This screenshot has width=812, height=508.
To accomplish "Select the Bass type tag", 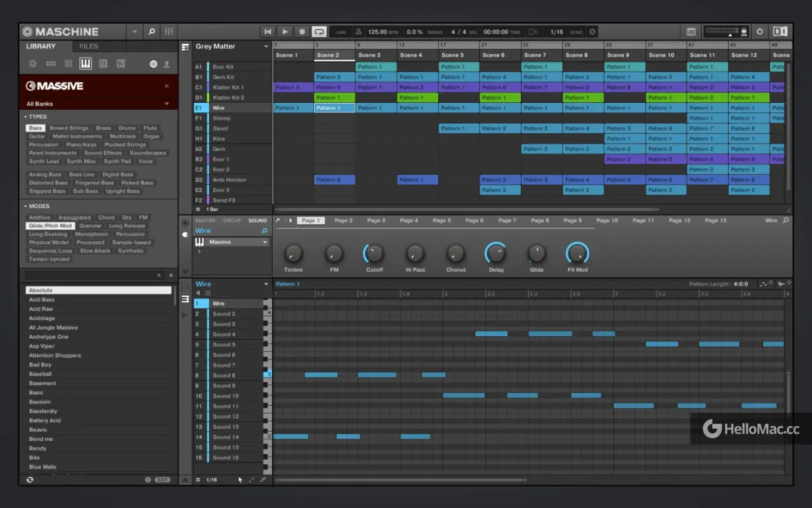I will 36,128.
